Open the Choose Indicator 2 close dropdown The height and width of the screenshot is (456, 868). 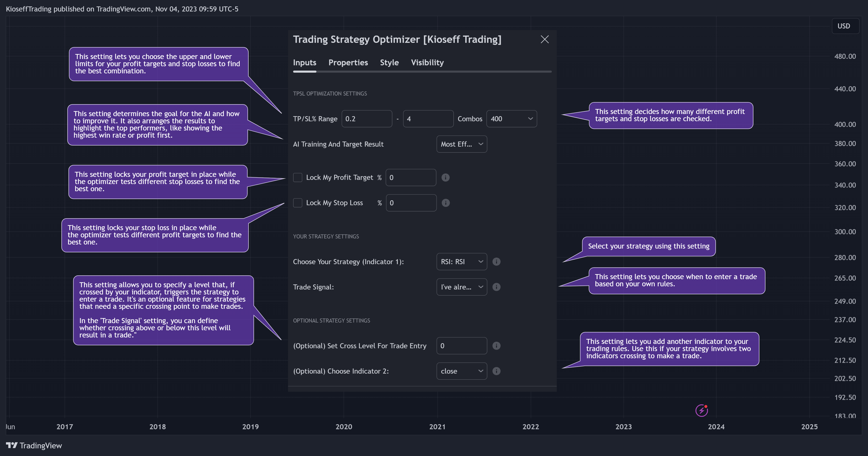(x=462, y=371)
